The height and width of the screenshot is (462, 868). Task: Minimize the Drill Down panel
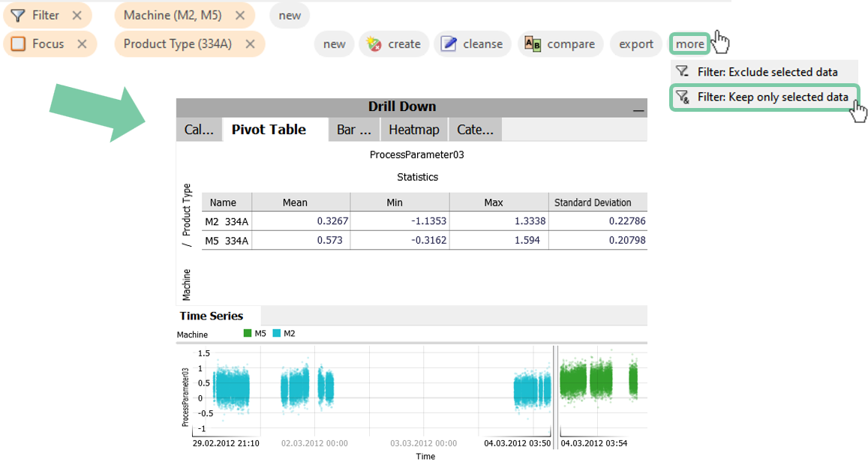(638, 109)
